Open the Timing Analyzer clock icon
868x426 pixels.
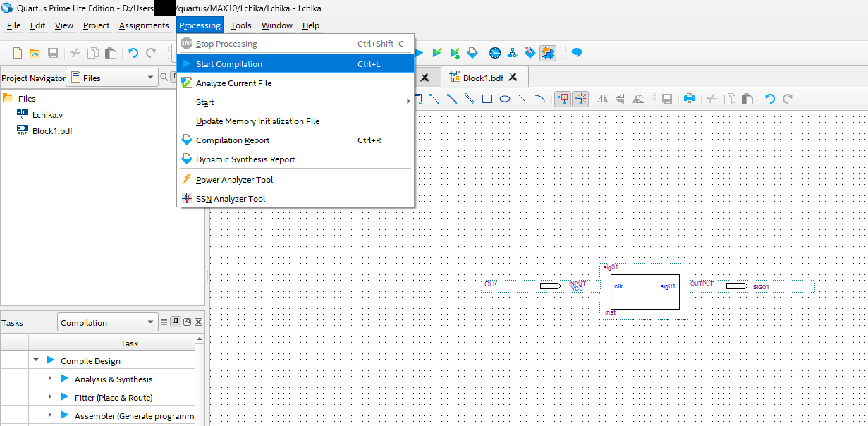coord(494,53)
